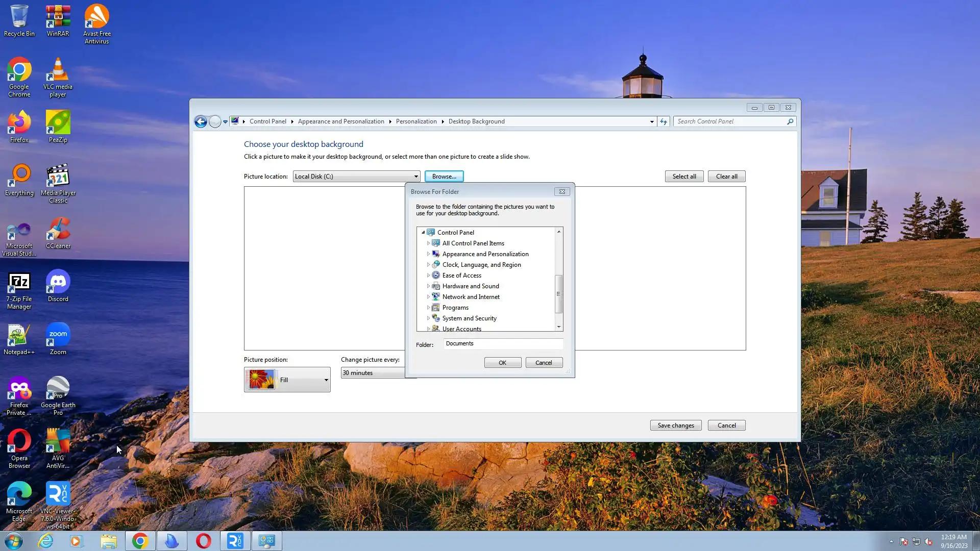Image resolution: width=980 pixels, height=551 pixels.
Task: Click the Folder name text field
Action: tap(503, 344)
